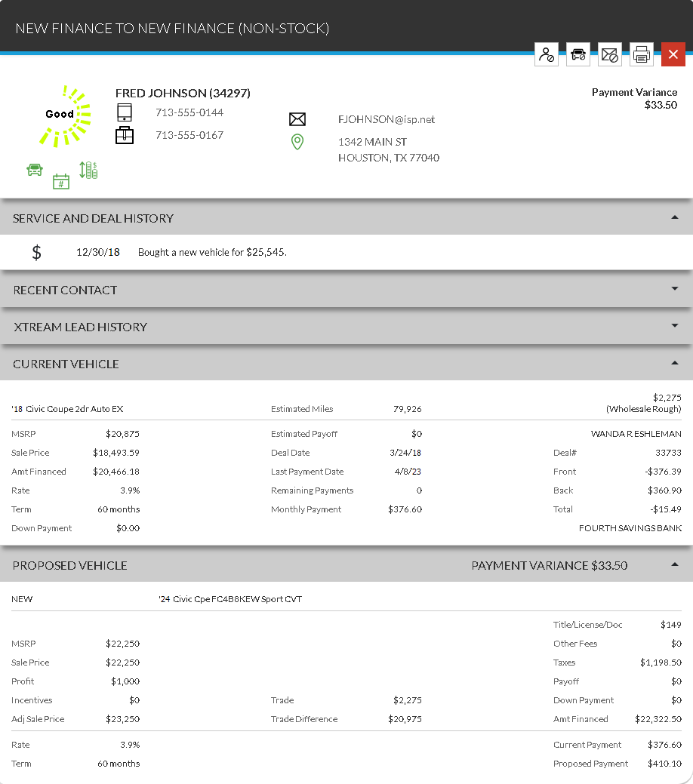Click the vehicle block icon
The width and height of the screenshot is (693, 784).
click(x=578, y=54)
